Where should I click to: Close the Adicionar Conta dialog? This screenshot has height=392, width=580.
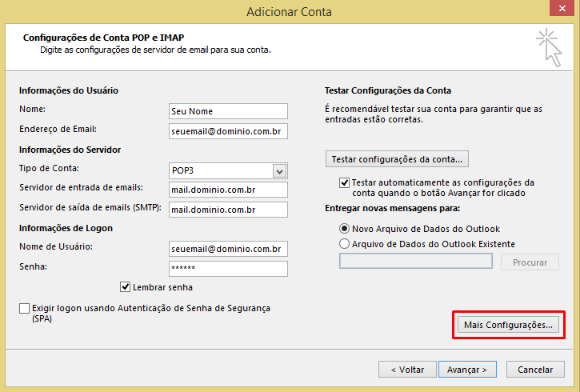click(562, 8)
